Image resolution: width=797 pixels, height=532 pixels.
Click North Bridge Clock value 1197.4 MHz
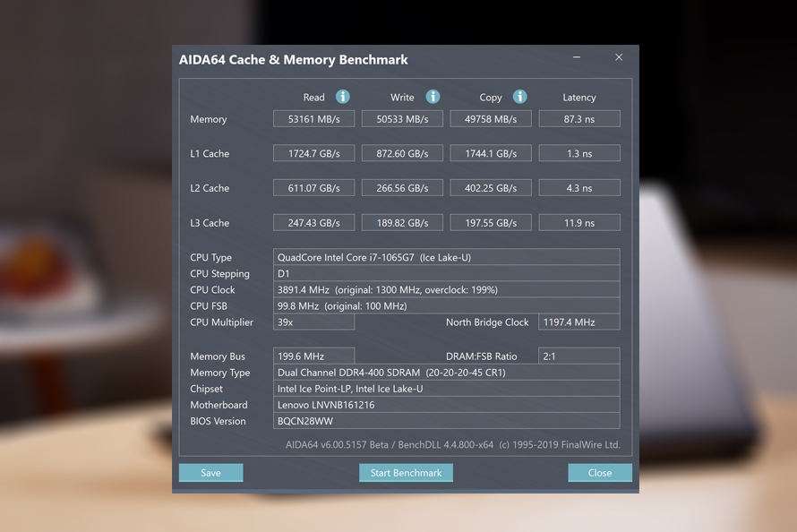[x=578, y=322]
